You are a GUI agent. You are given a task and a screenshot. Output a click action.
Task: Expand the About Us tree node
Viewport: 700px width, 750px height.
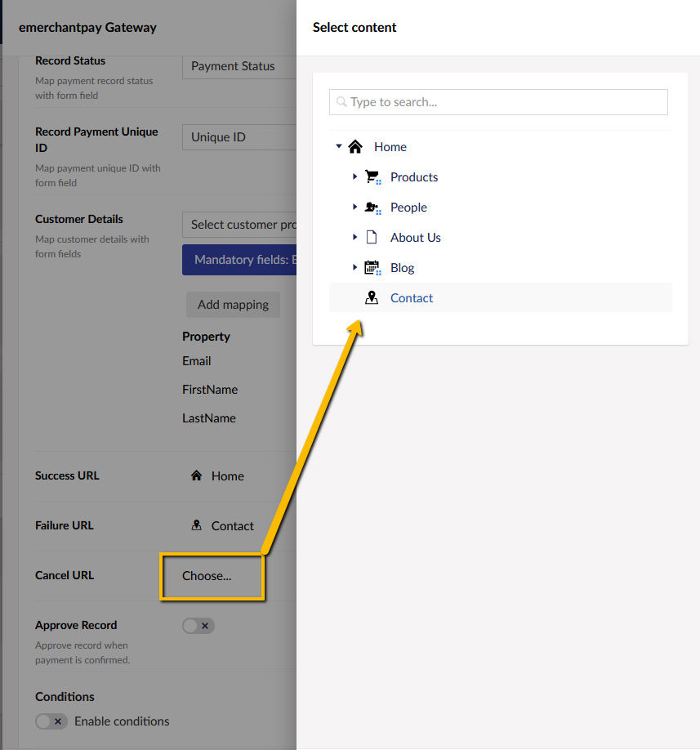tap(354, 237)
